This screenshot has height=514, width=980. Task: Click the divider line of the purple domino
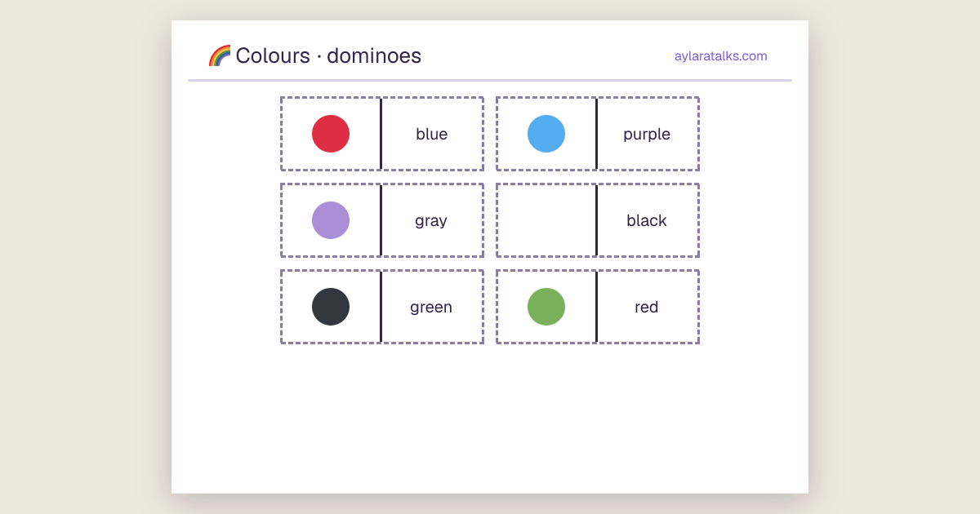(596, 134)
